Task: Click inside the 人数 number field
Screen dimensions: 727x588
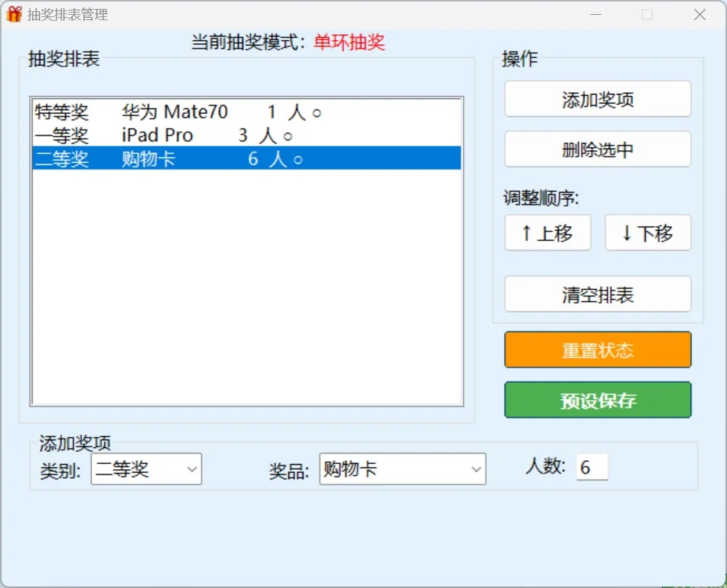Action: pyautogui.click(x=592, y=467)
